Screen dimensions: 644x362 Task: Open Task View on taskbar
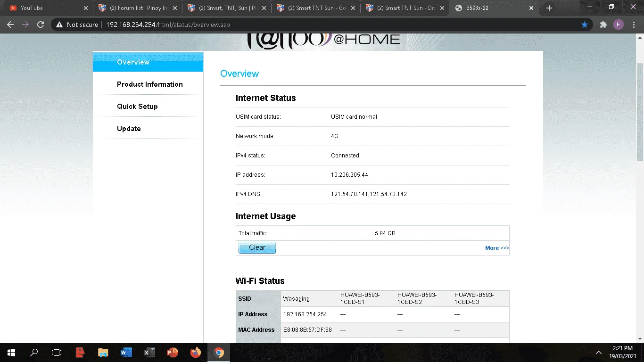click(57, 352)
